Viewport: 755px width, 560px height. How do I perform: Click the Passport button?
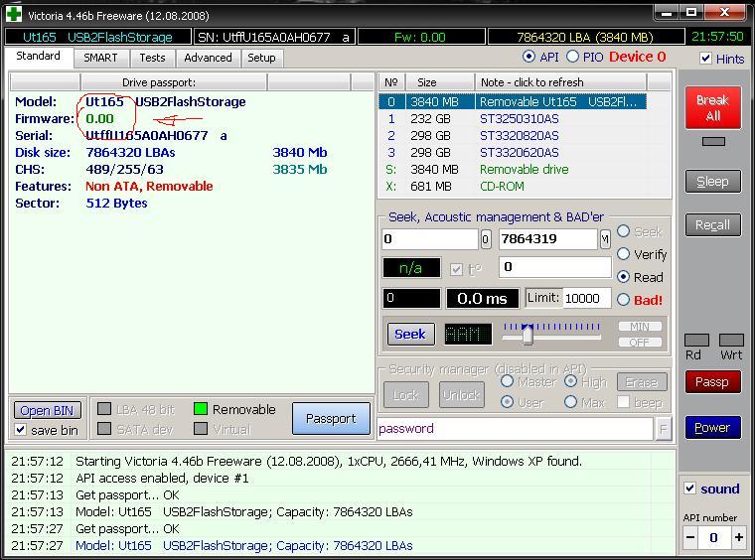[331, 419]
